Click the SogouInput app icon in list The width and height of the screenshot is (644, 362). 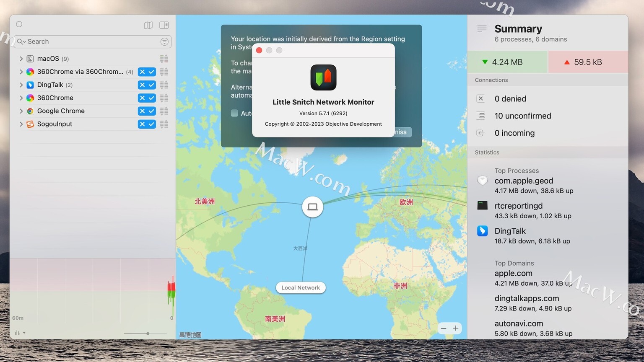click(30, 124)
